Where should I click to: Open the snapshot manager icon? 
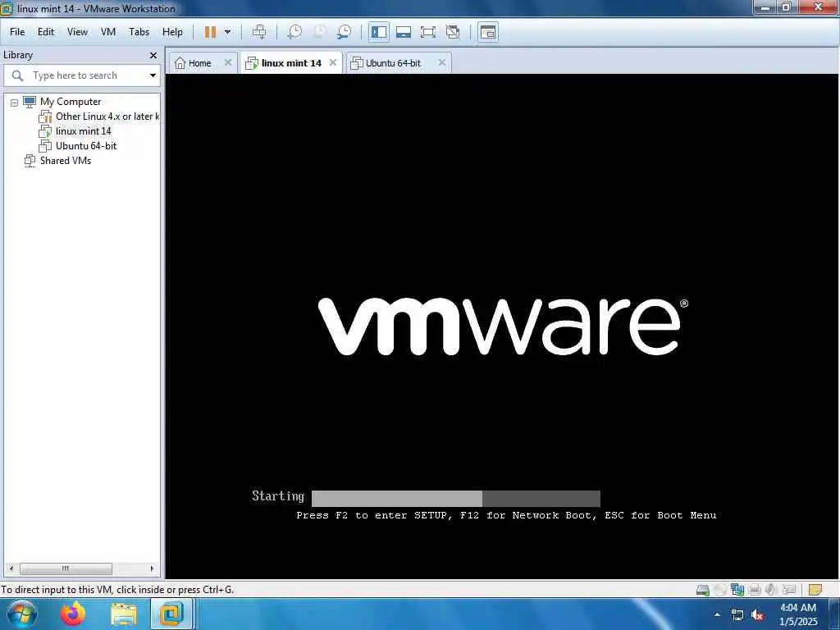coord(344,32)
